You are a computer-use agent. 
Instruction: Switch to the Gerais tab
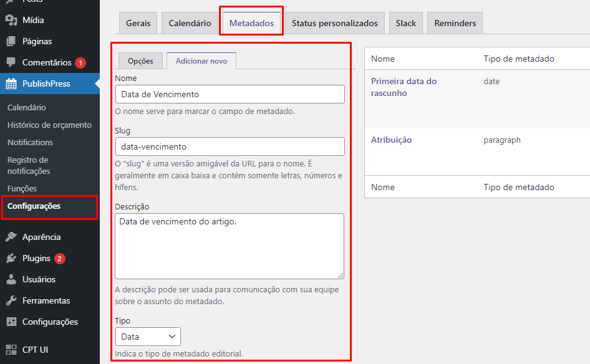138,22
